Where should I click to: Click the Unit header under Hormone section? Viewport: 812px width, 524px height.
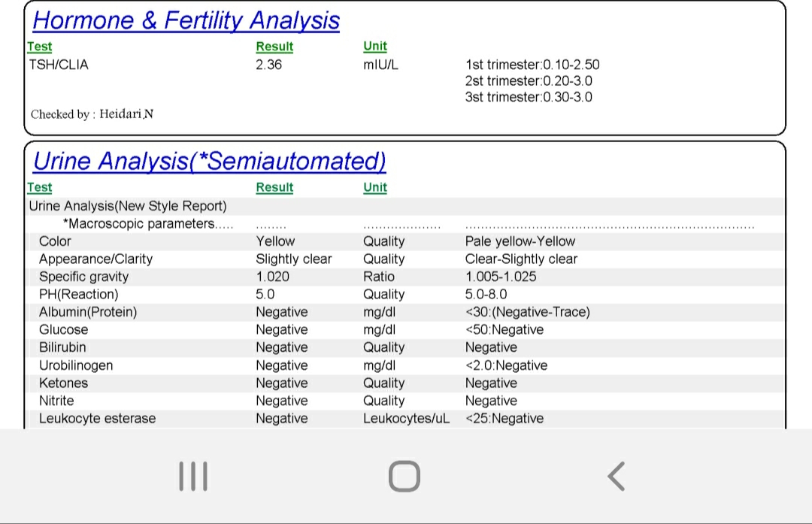(375, 46)
